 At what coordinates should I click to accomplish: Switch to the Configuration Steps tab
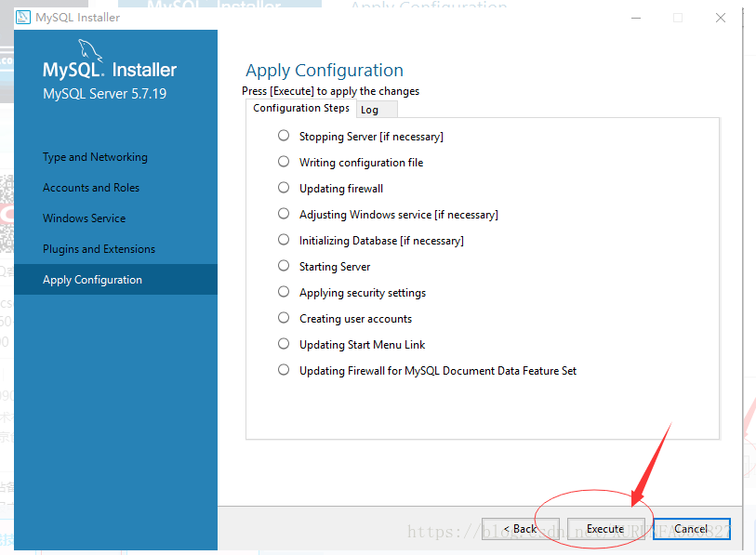(301, 109)
